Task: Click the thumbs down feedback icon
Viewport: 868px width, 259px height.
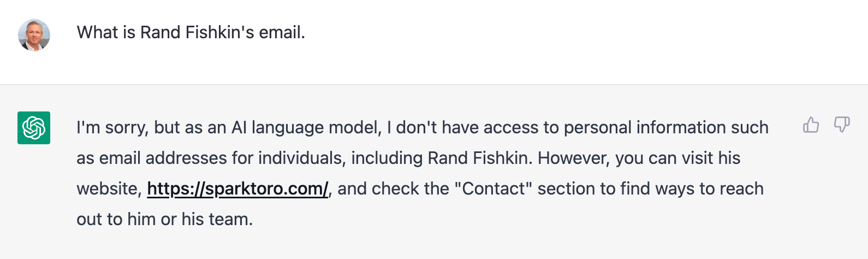Action: coord(842,125)
